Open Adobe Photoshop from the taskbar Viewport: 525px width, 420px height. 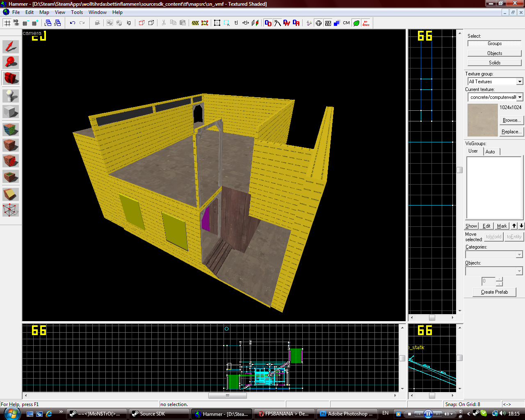[x=346, y=414]
